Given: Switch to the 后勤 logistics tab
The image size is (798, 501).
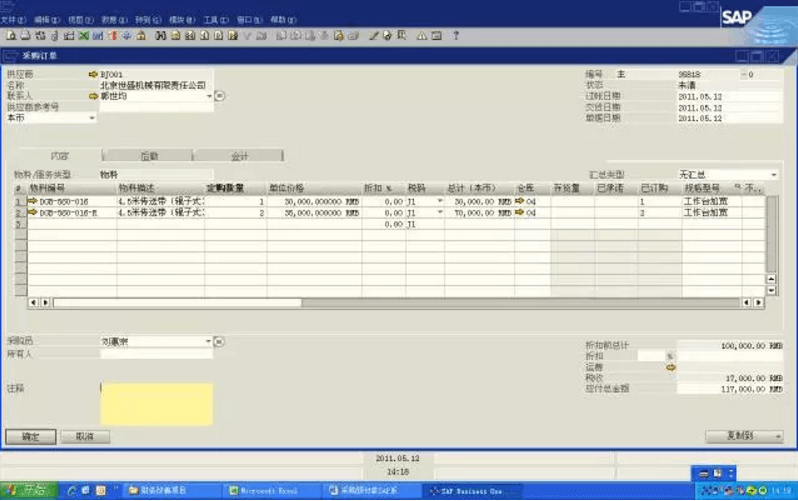Looking at the screenshot, I should (149, 156).
